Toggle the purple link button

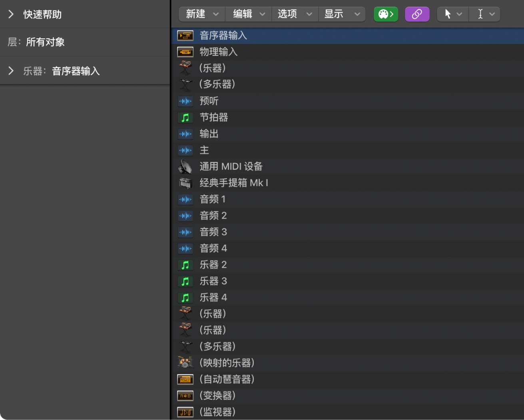(417, 14)
